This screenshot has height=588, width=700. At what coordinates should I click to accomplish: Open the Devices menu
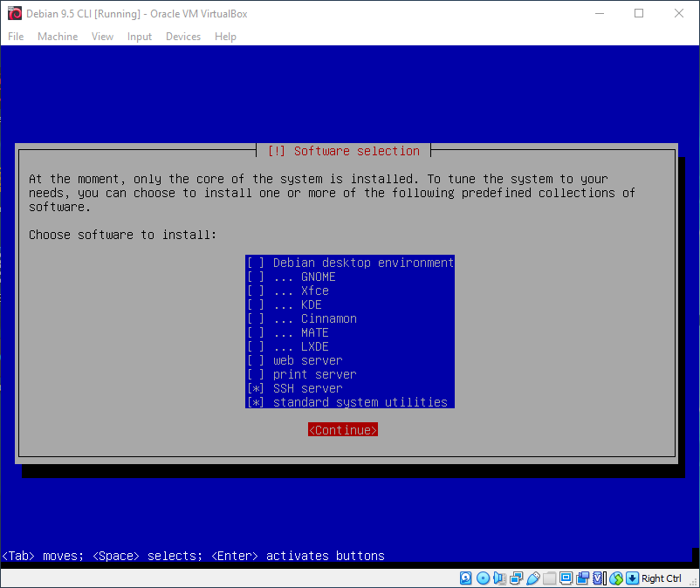183,37
